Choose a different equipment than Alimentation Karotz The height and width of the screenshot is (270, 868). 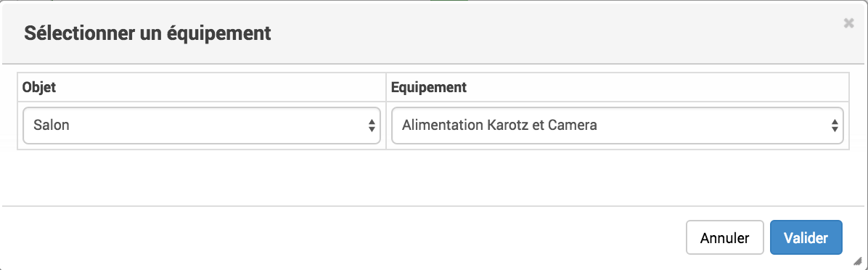pyautogui.click(x=617, y=126)
